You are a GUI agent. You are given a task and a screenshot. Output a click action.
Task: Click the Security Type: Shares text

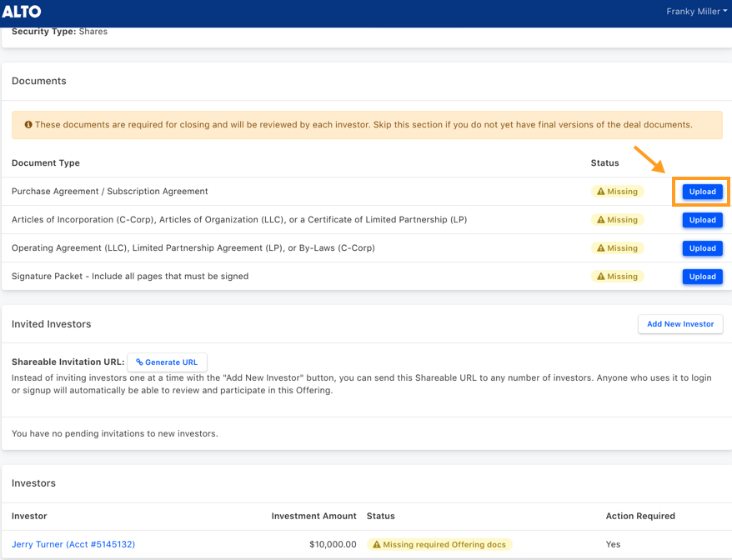pos(59,32)
